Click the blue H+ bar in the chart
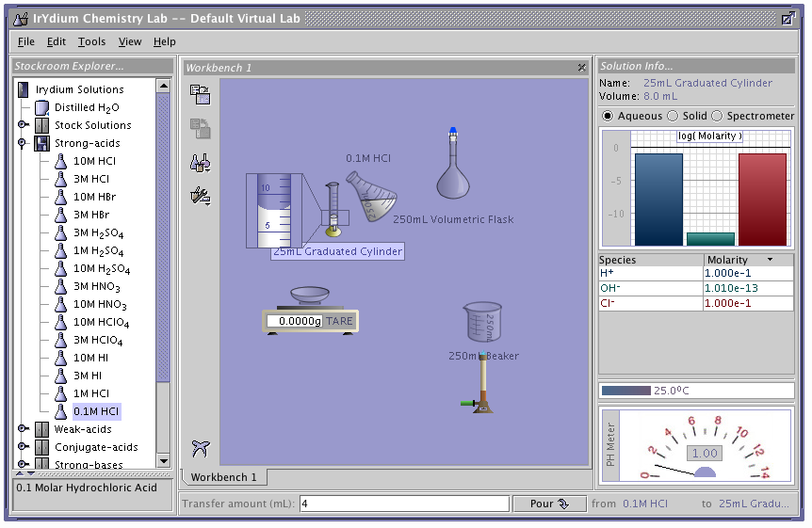812x528 pixels. coord(658,200)
